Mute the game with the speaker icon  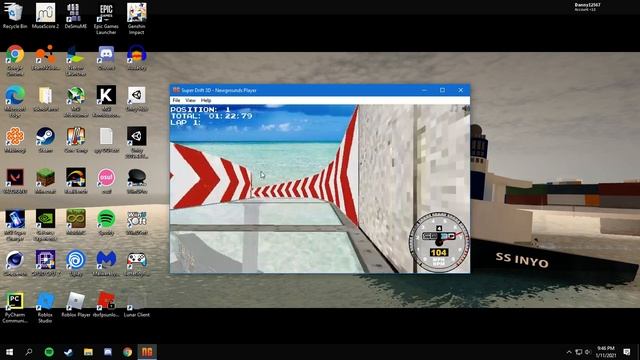pyautogui.click(x=465, y=109)
